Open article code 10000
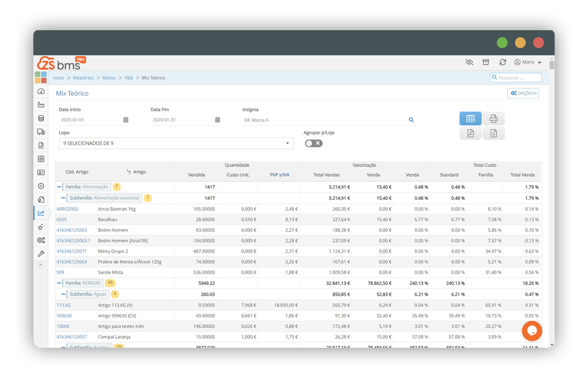Screen dimensions: 588x378 click(63, 326)
